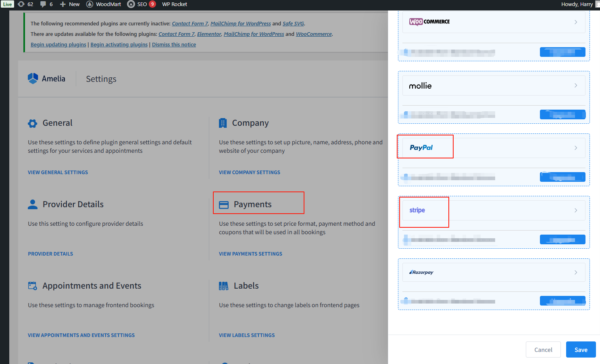Open MailChimp for WordPress link in inactive plugins line
This screenshot has height=364, width=600.
(x=241, y=24)
